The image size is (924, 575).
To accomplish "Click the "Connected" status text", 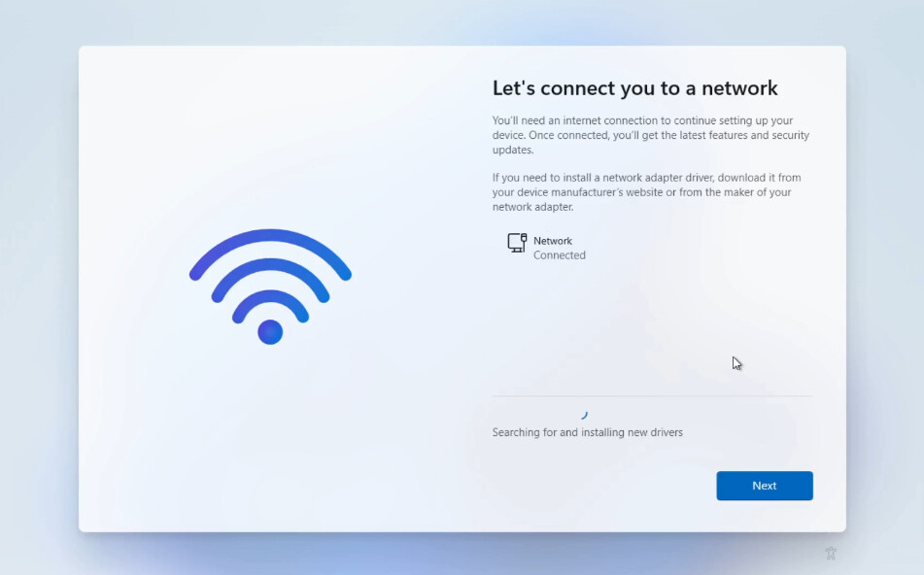I will (x=560, y=255).
